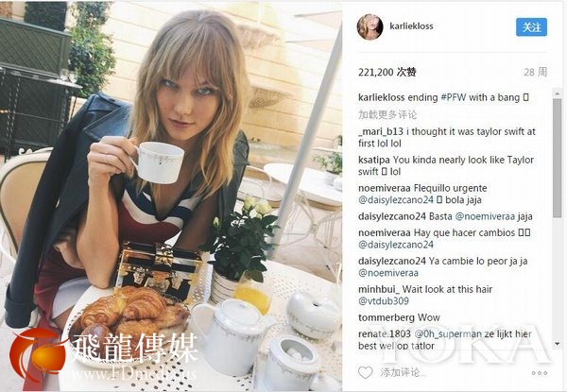Open the three-dot more options icon
Viewport: 567px width, 392px height.
pos(540,373)
